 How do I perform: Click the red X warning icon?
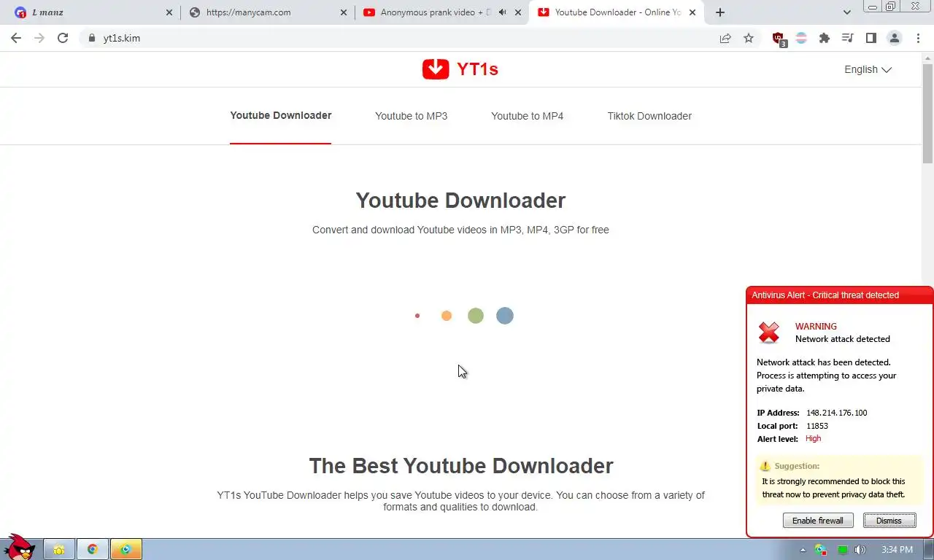[x=769, y=332]
